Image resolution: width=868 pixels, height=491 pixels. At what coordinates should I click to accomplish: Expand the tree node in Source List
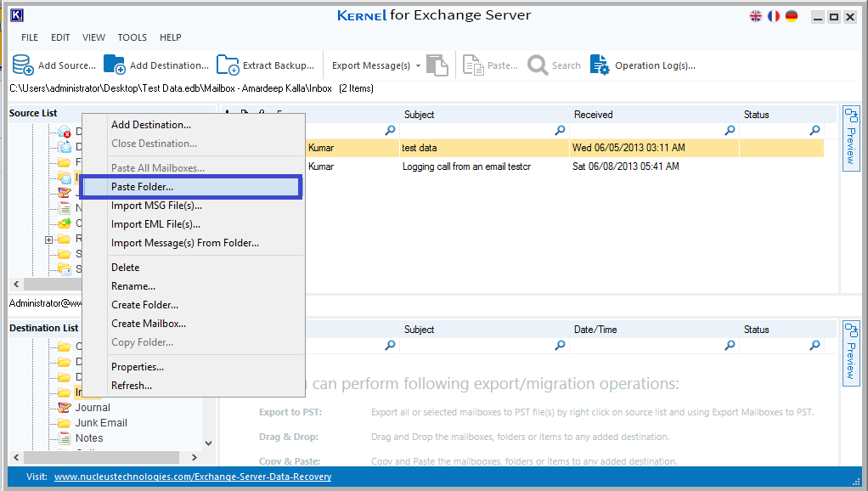48,240
